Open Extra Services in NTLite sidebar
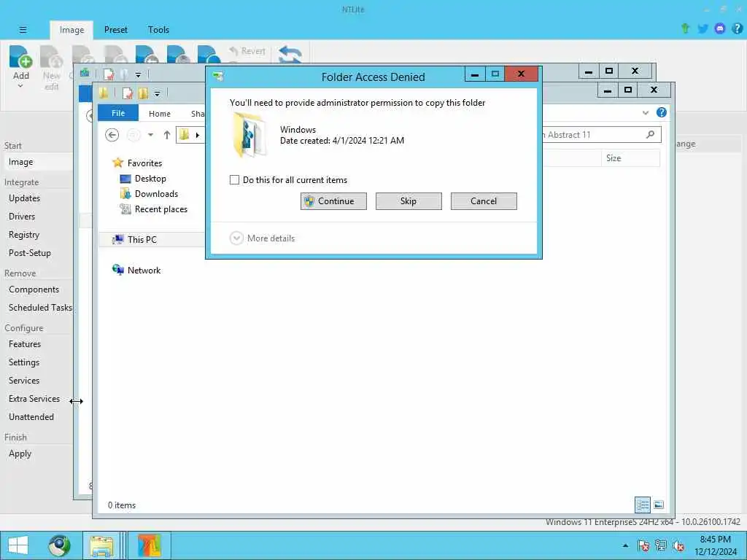The width and height of the screenshot is (747, 560). [34, 399]
